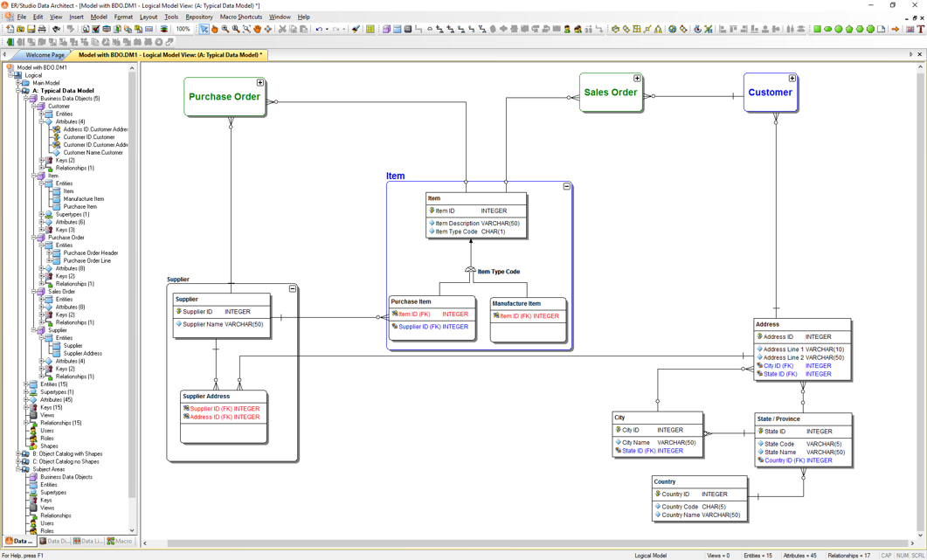Viewport: 927px width, 560px height.
Task: Click the Insert Entity tool icon
Action: 398,29
